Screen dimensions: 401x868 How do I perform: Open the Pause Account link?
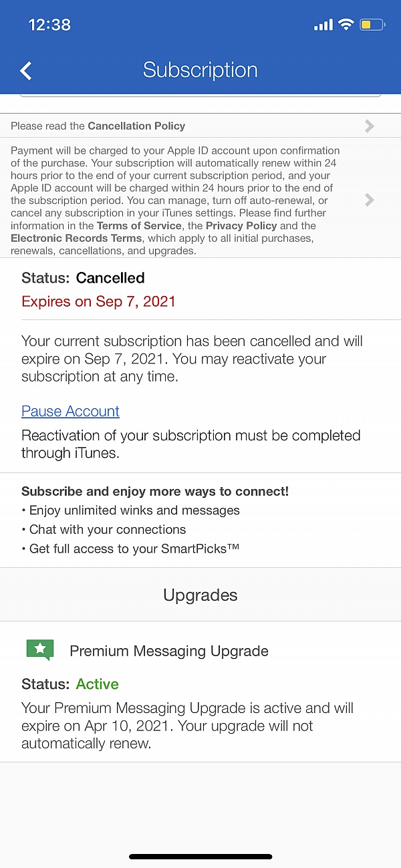(70, 411)
